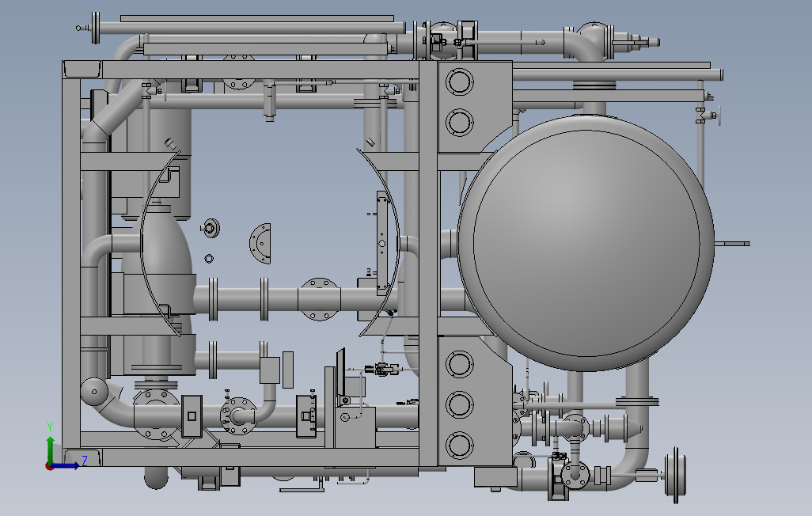This screenshot has height=516, width=812.
Task: Select the flanged pipe end at the top left
Action: click(95, 28)
